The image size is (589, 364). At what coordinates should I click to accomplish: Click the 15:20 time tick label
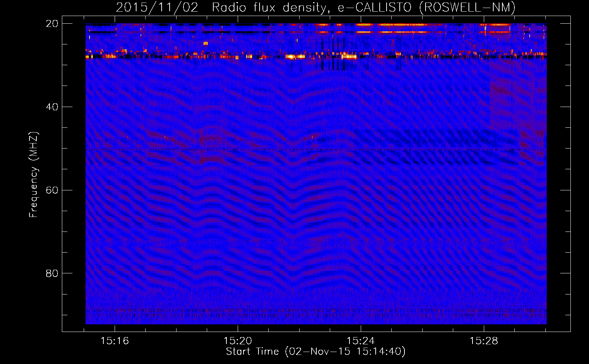click(238, 341)
